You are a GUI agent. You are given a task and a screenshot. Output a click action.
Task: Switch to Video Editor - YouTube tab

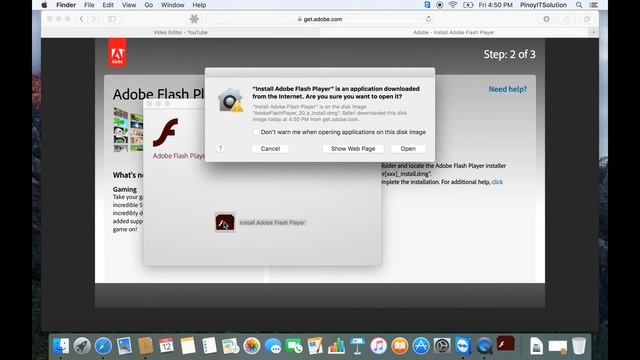[x=180, y=32]
